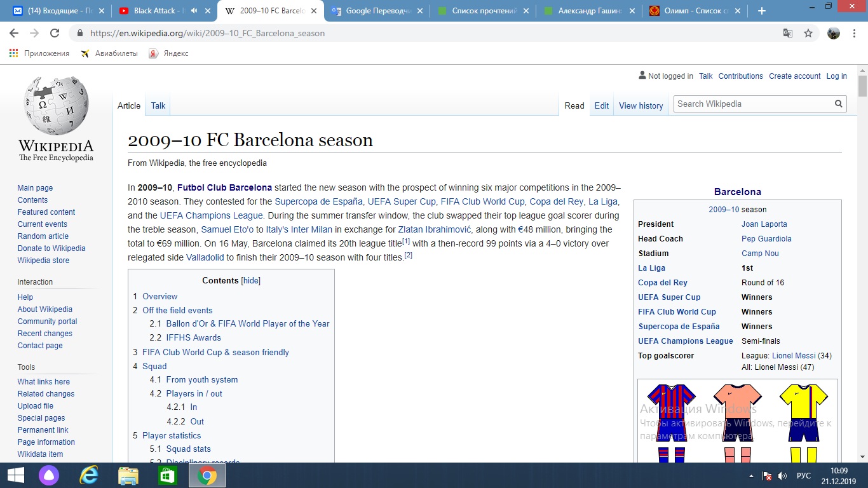This screenshot has height=488, width=868.
Task: Open the article's Talk tab
Action: coord(158,105)
